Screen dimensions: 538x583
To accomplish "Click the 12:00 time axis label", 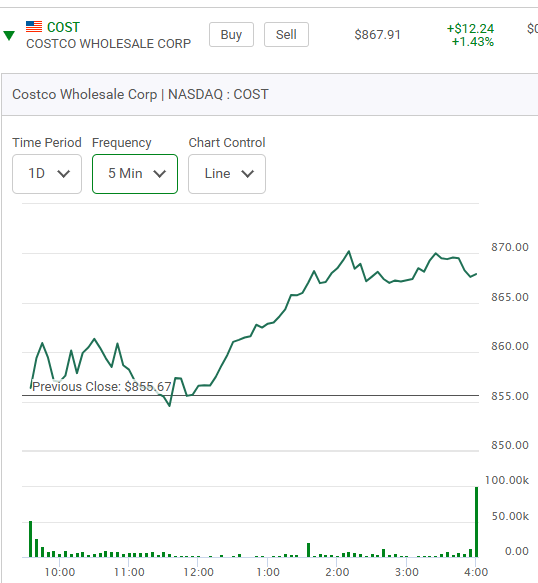I will tap(199, 572).
